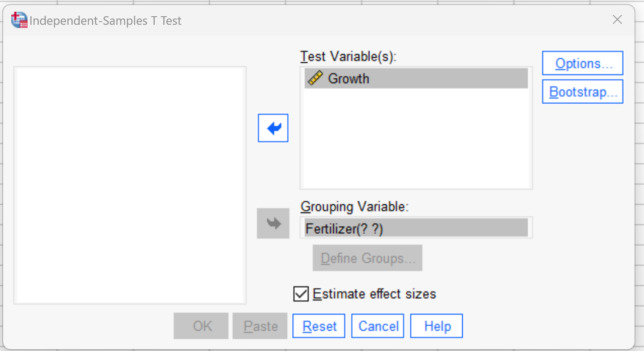Image resolution: width=644 pixels, height=351 pixels.
Task: Toggle the Estimate effect sizes checkbox
Action: 301,294
